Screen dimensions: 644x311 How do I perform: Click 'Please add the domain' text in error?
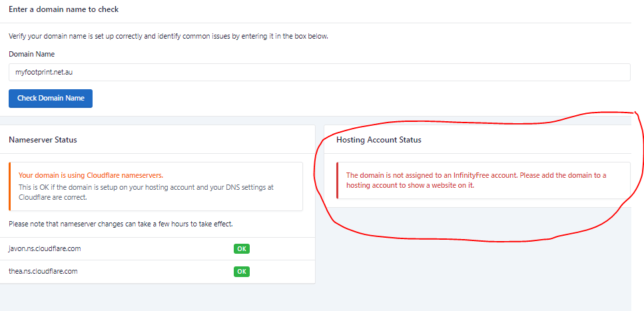tap(563, 175)
